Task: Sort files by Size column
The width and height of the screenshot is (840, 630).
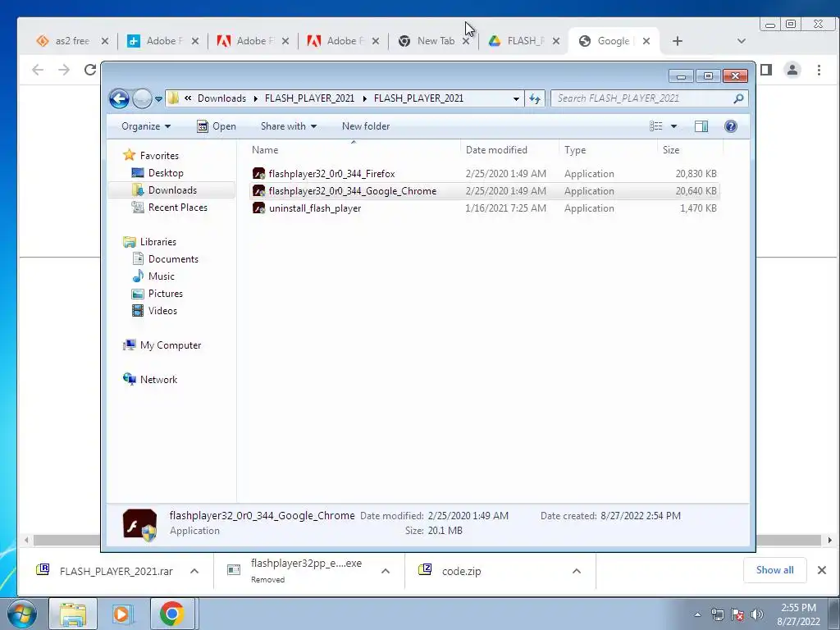Action: [x=690, y=150]
